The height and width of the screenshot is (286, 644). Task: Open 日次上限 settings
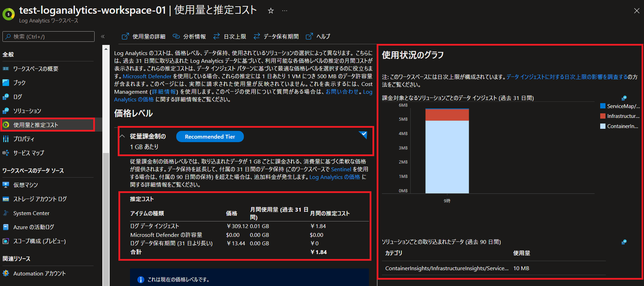click(x=229, y=36)
